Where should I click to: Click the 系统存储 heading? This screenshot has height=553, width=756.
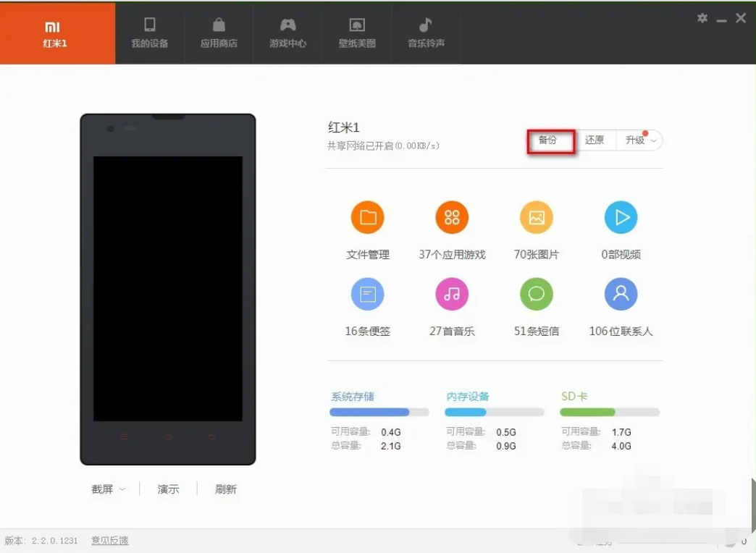click(353, 397)
